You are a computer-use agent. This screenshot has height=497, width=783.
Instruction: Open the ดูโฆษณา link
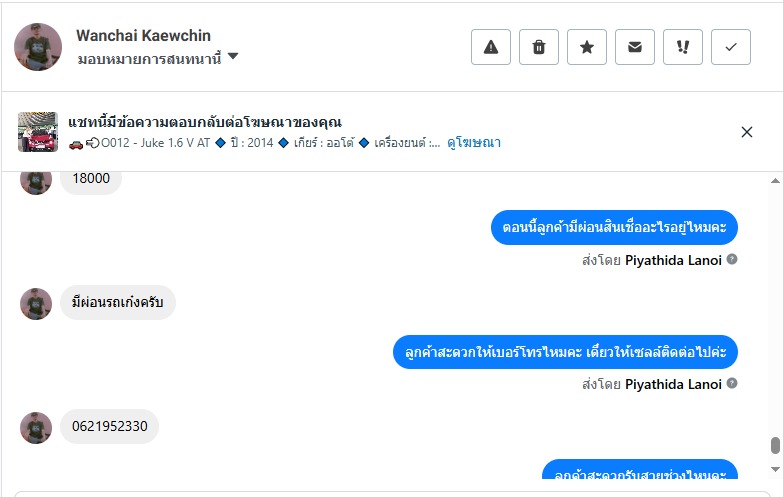point(474,143)
